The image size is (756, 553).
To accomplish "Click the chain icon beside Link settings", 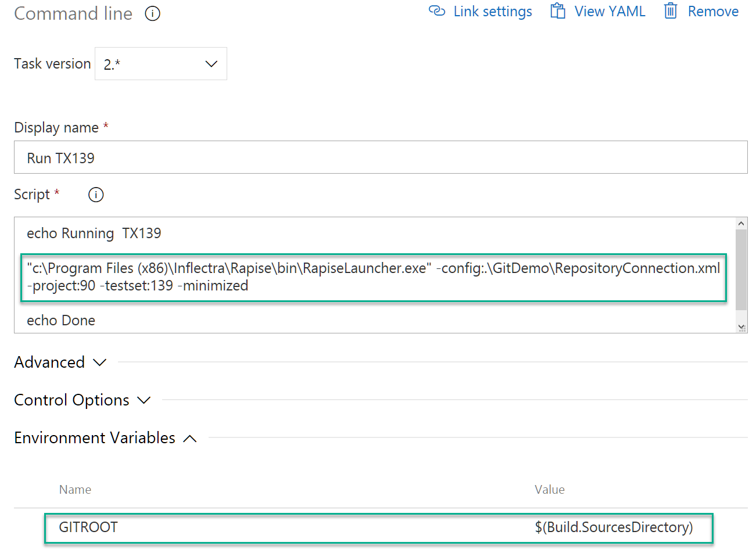I will coord(437,11).
